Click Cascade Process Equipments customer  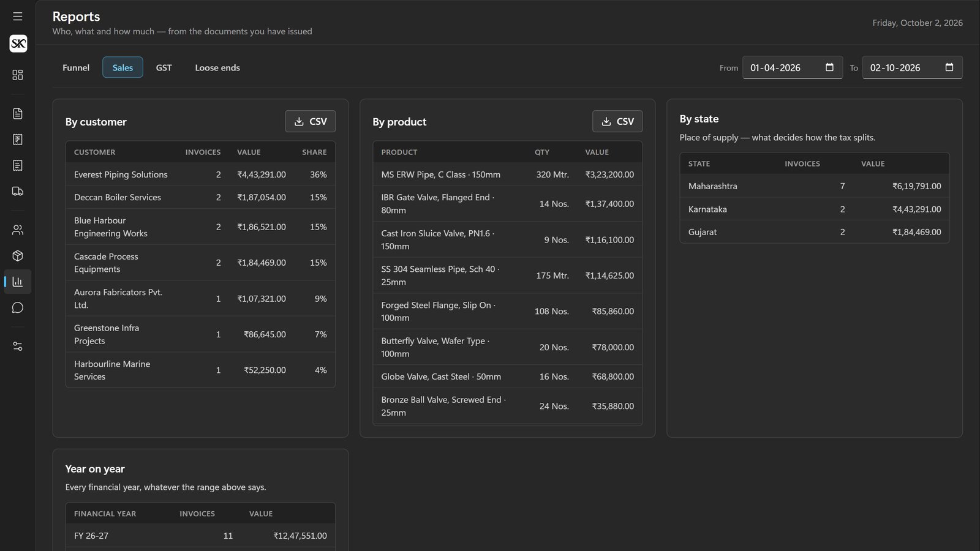coord(106,263)
